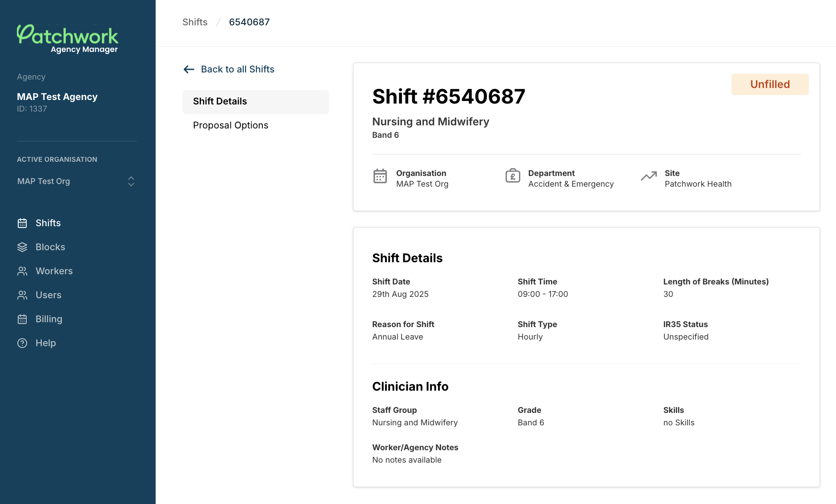This screenshot has height=504, width=836.
Task: Open Workers via its sidebar icon
Action: 23,271
